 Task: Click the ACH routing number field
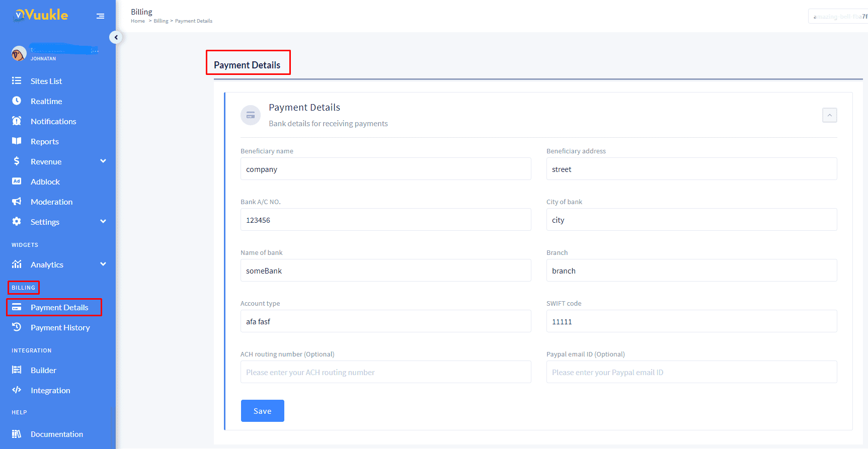pos(385,372)
